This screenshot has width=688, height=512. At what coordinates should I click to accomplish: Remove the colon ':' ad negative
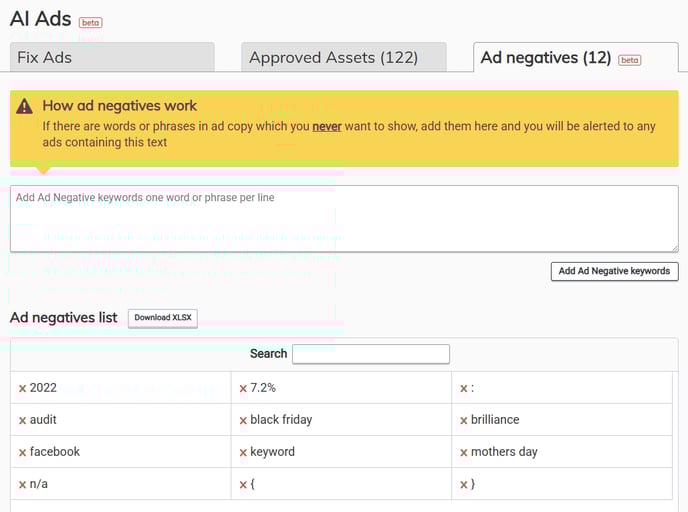pyautogui.click(x=464, y=388)
